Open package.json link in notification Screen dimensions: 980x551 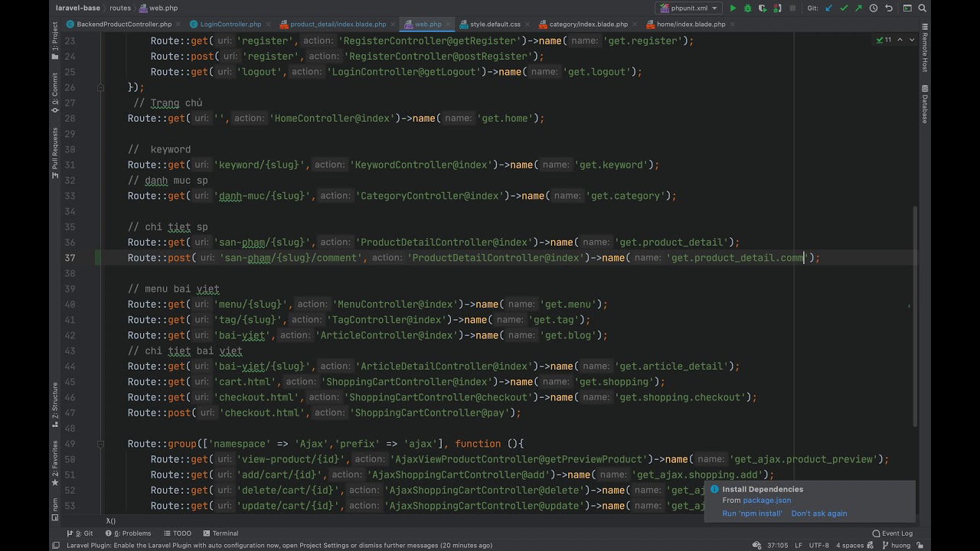(766, 500)
